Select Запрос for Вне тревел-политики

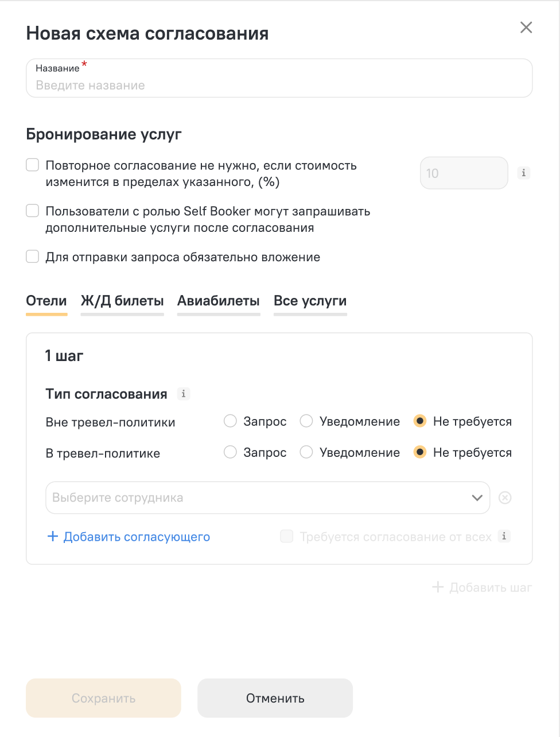tap(230, 421)
